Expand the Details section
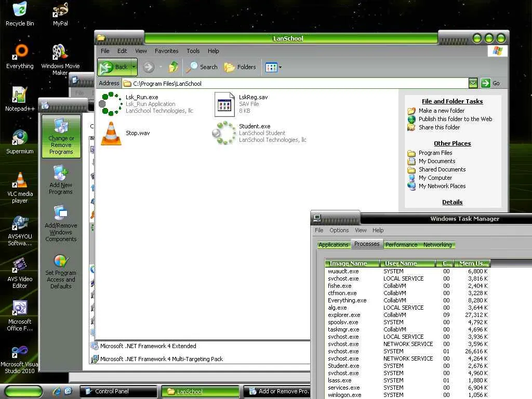532x399 pixels. tap(453, 202)
